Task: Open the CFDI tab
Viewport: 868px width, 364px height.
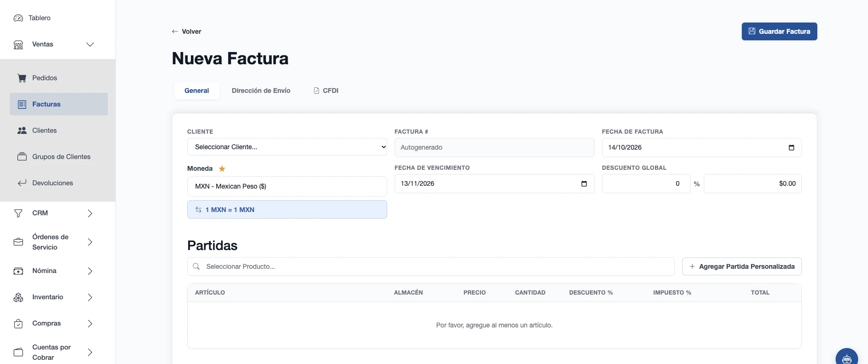Action: (326, 91)
